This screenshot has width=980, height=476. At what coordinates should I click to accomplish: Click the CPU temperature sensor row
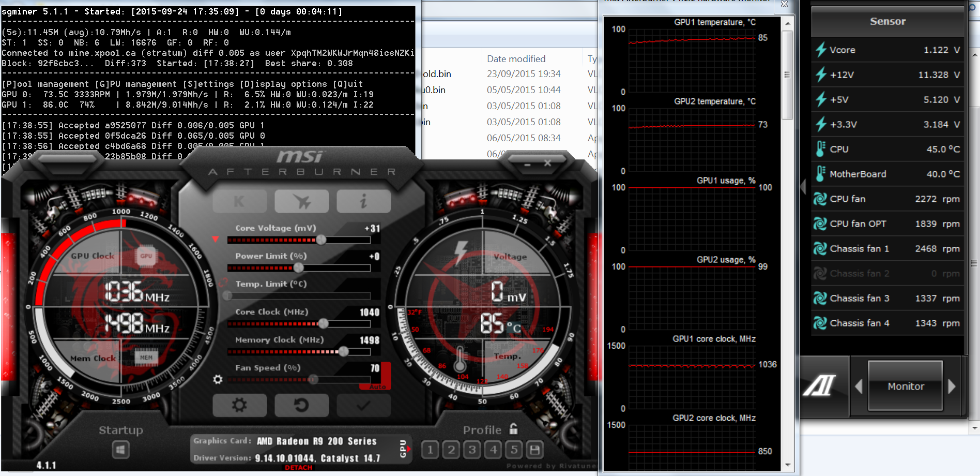pyautogui.click(x=887, y=149)
